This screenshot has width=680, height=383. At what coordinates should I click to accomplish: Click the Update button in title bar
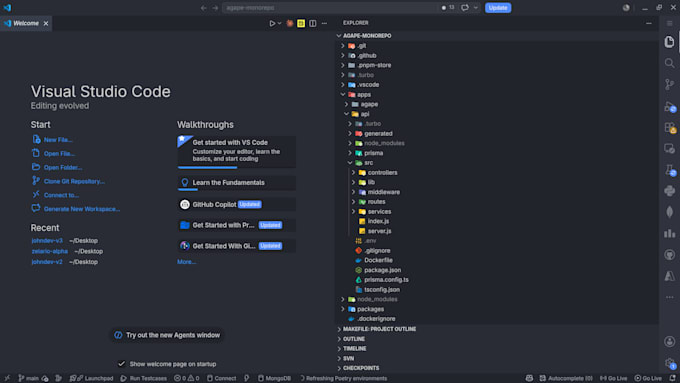497,8
